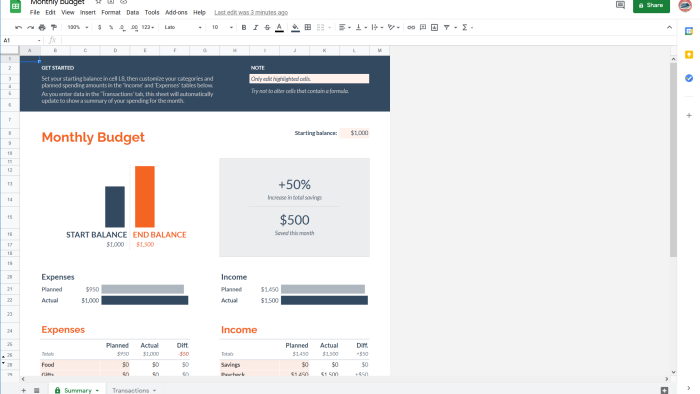Open the Google account avatar
700x394 pixels.
[x=685, y=5]
